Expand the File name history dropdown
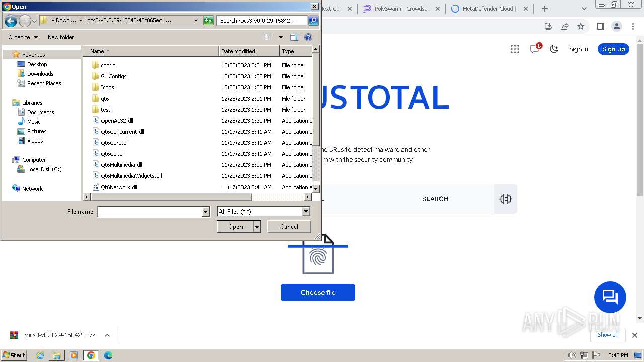The width and height of the screenshot is (644, 362). pyautogui.click(x=205, y=212)
